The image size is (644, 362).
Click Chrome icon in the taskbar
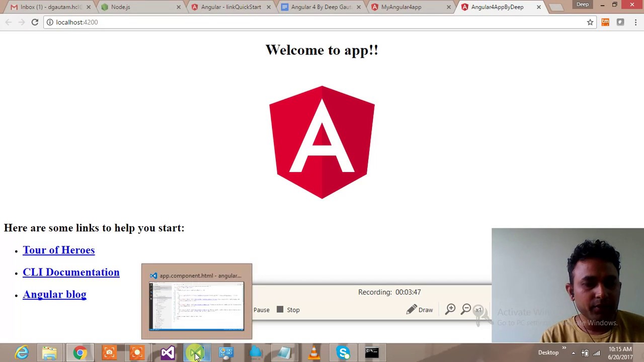[x=79, y=353]
